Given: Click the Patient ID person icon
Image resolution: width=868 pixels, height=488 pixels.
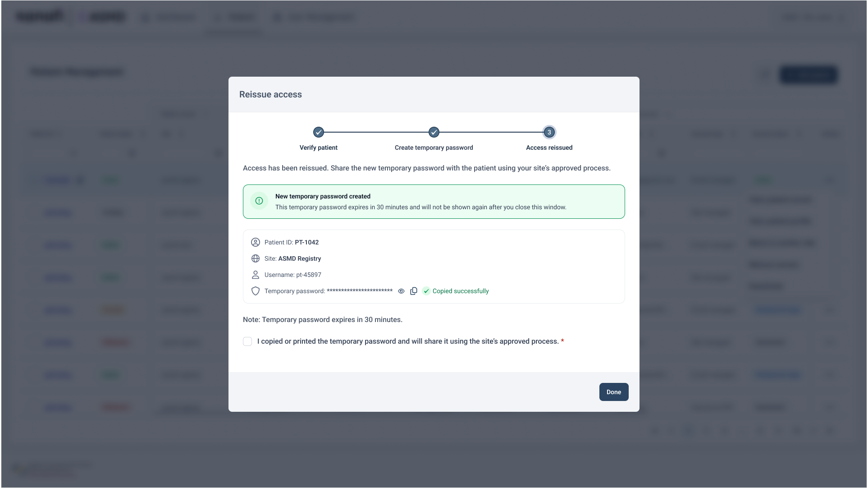Looking at the screenshot, I should tap(256, 242).
